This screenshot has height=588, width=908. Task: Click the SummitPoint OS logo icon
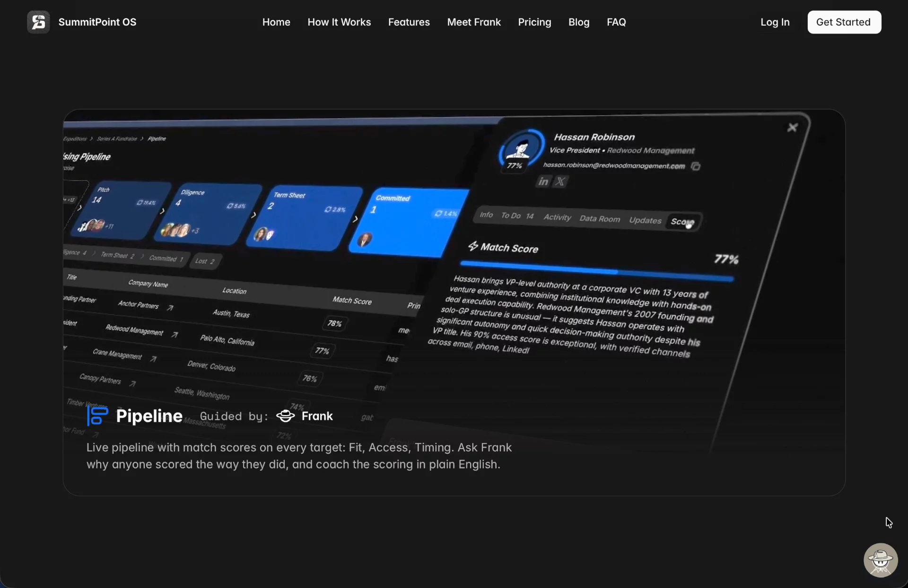(38, 22)
